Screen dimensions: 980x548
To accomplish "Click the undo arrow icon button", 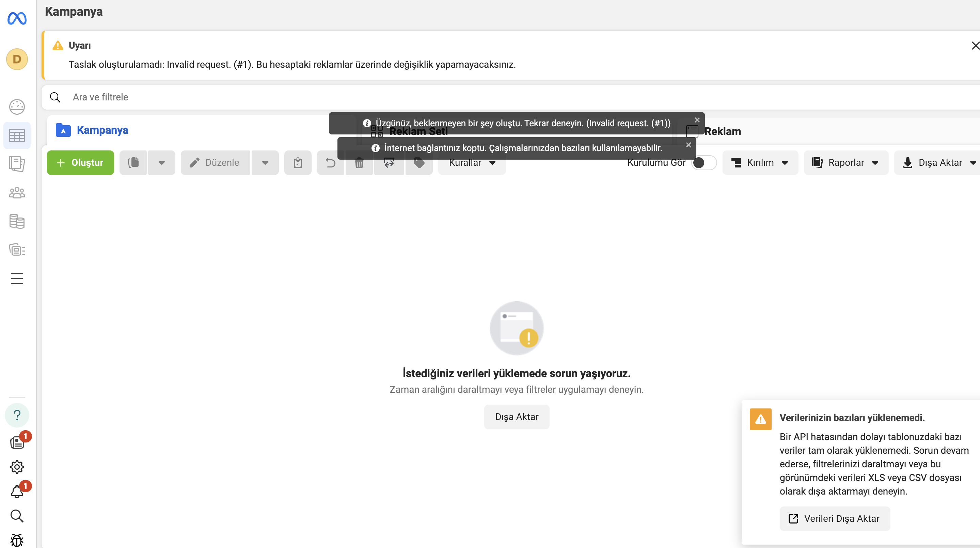I will (x=331, y=163).
